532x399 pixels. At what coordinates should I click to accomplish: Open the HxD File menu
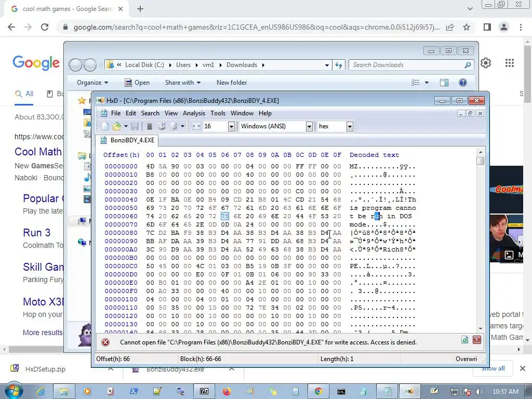[116, 113]
